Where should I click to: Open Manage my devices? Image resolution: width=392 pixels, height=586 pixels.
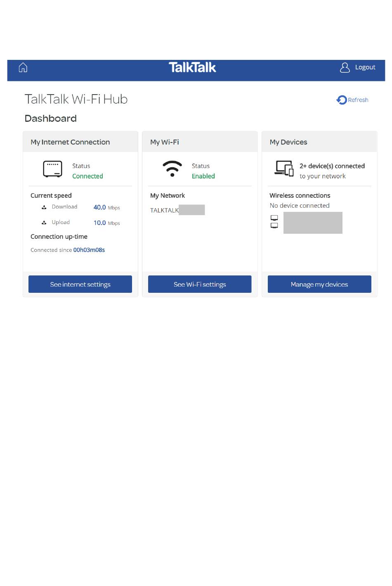coord(319,284)
